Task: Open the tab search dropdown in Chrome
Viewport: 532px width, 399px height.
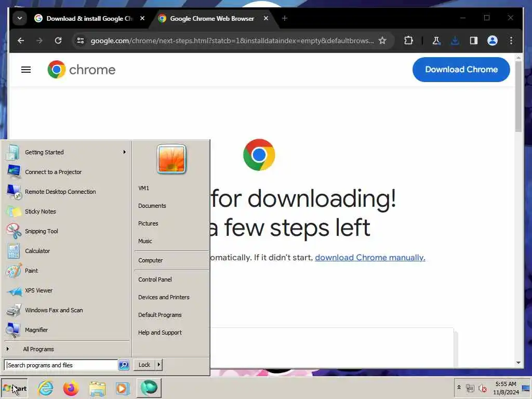Action: (x=20, y=18)
